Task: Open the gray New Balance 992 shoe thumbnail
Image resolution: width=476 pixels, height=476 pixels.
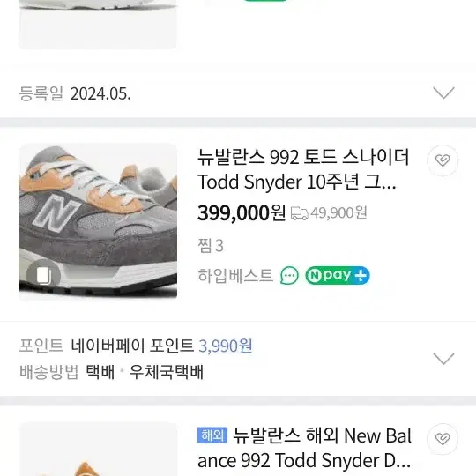Action: [x=98, y=222]
